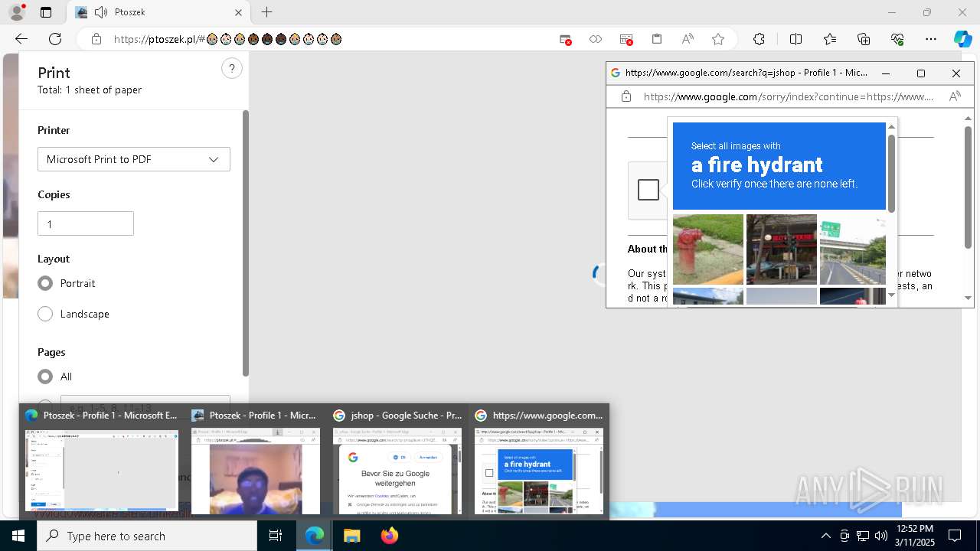Click the Print panel vertical scrollbar

click(x=246, y=243)
